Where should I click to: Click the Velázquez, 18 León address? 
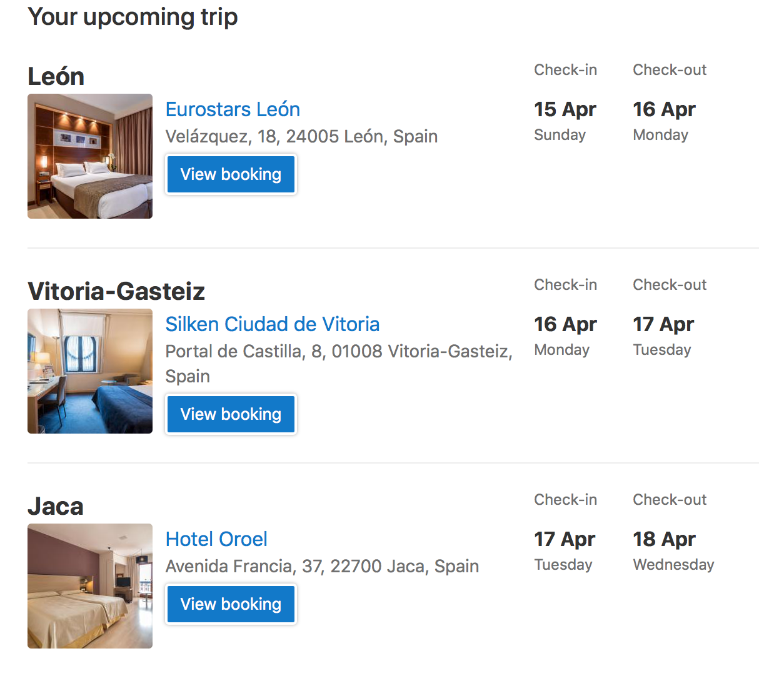pyautogui.click(x=301, y=136)
